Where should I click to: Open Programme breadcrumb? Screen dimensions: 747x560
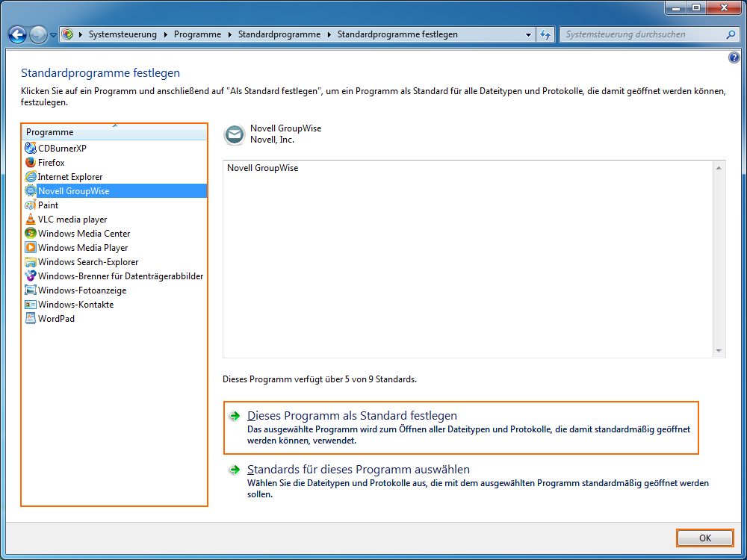(198, 34)
